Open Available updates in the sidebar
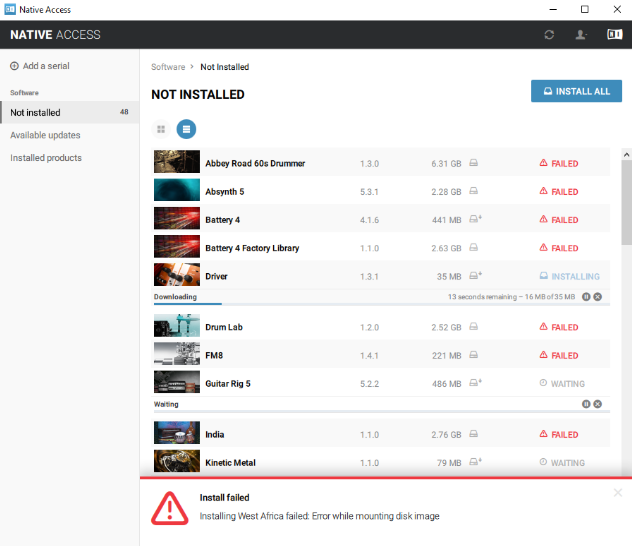Image resolution: width=632 pixels, height=546 pixels. (x=45, y=135)
